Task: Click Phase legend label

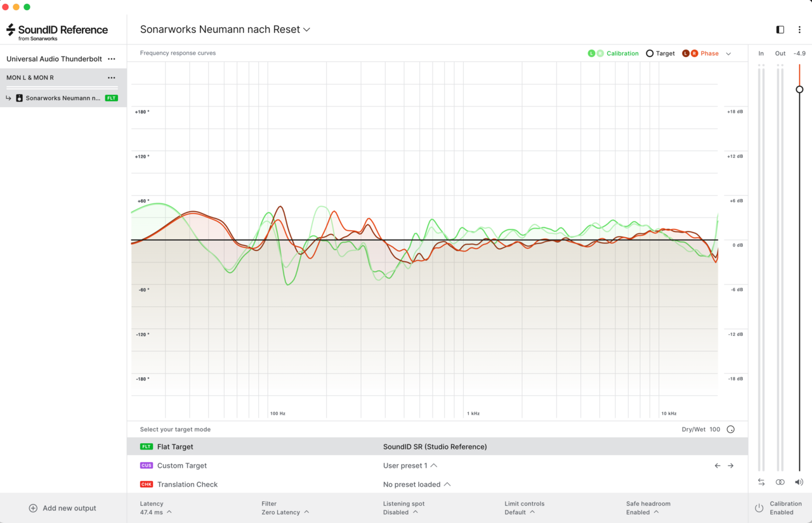Action: click(x=709, y=53)
